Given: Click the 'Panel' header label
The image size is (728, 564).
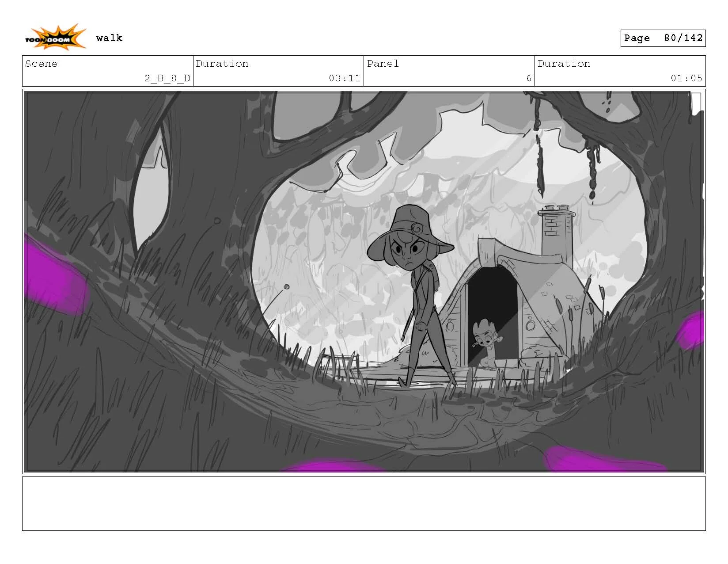Looking at the screenshot, I should point(383,64).
